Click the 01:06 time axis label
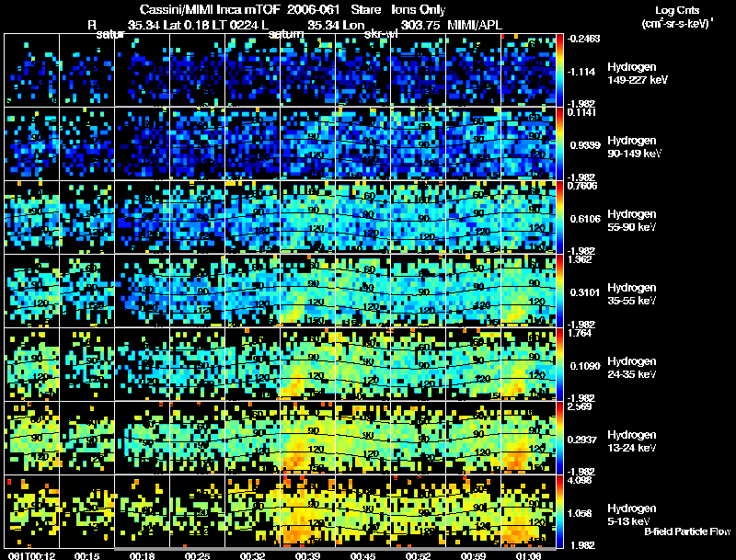Image resolution: width=736 pixels, height=560 pixels. [x=528, y=555]
